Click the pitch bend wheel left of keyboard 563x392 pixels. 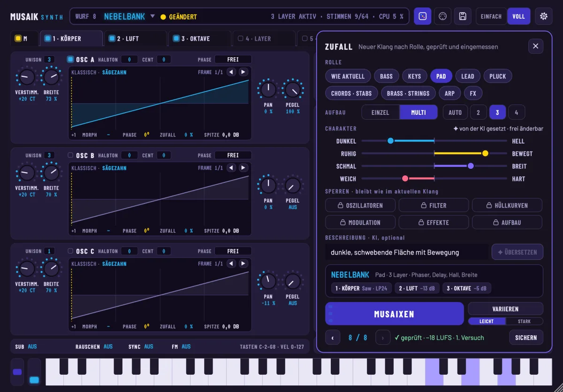point(17,372)
